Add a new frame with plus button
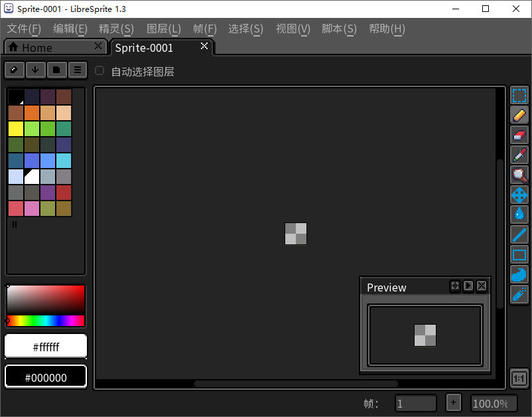The width and height of the screenshot is (532, 417). tap(453, 403)
